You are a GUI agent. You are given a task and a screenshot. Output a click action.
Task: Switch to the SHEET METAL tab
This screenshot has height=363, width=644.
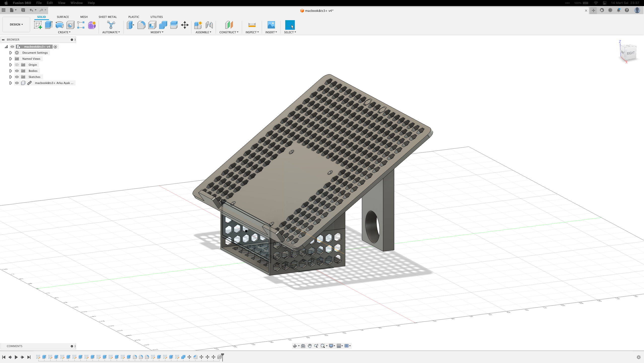click(108, 17)
